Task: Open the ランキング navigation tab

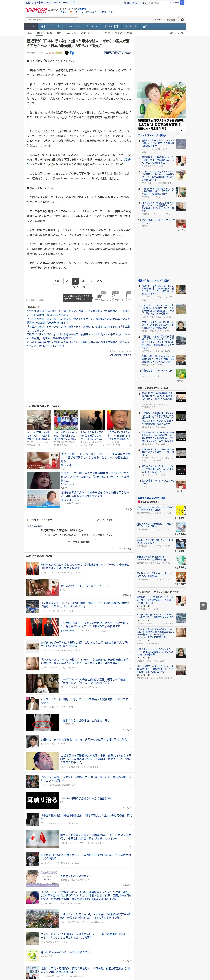Action: tap(130, 27)
